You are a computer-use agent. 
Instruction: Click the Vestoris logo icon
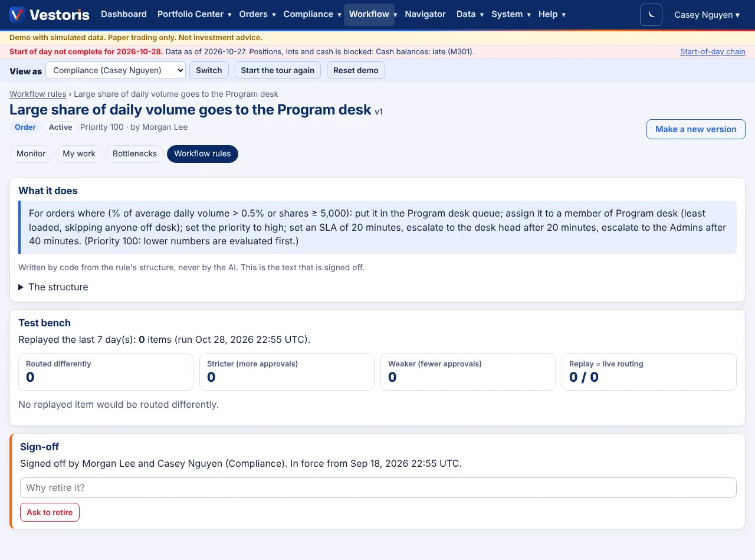17,15
